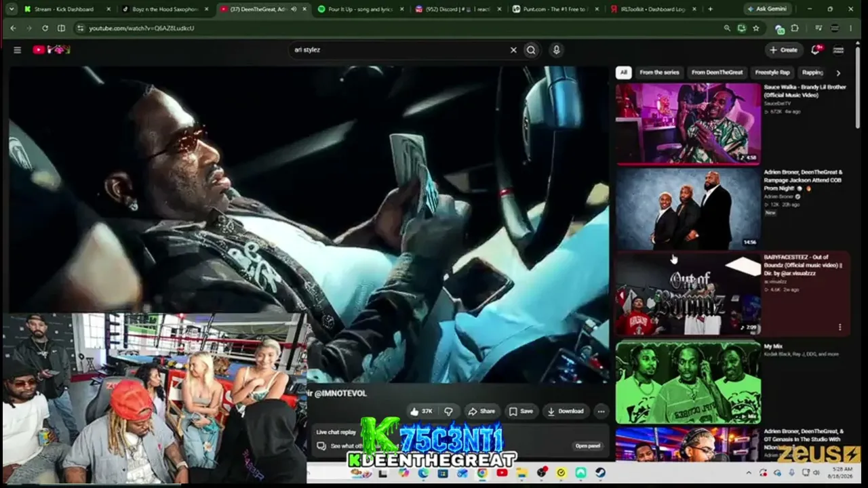
Task: Go back in browser history
Action: click(x=13, y=28)
